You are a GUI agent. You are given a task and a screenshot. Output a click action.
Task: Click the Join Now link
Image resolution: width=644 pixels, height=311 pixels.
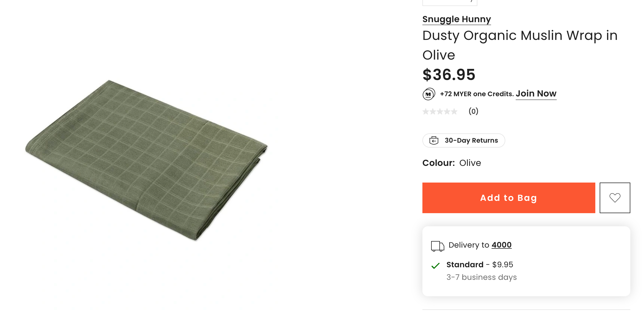click(536, 94)
